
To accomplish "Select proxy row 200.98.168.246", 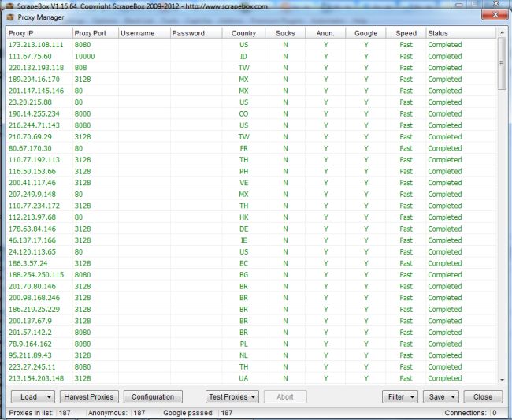I will [251, 298].
